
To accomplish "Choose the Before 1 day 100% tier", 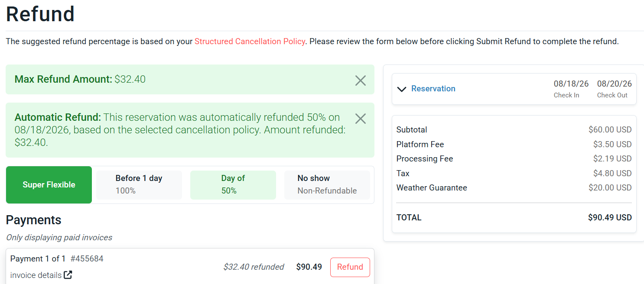I will pyautogui.click(x=139, y=185).
